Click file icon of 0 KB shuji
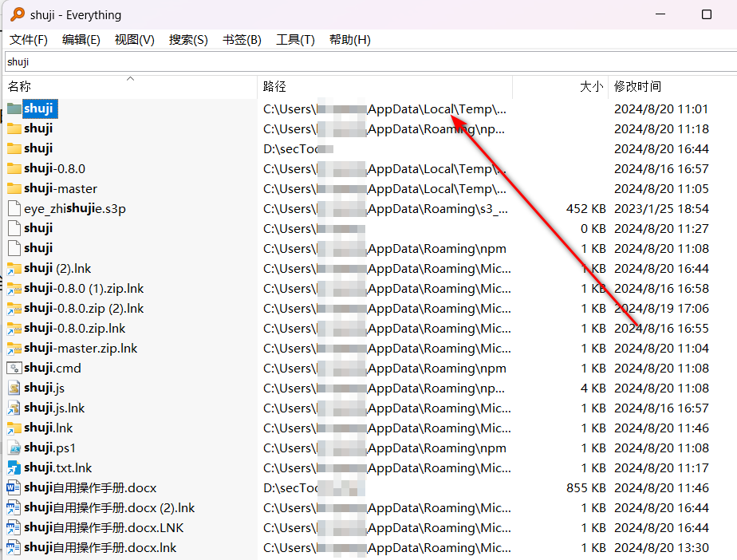The image size is (737, 560). (14, 228)
